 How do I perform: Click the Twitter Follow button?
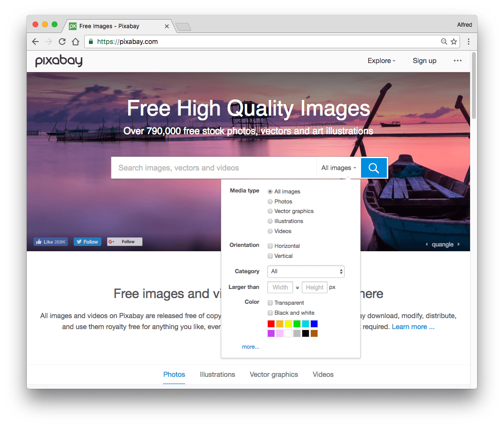coord(87,241)
